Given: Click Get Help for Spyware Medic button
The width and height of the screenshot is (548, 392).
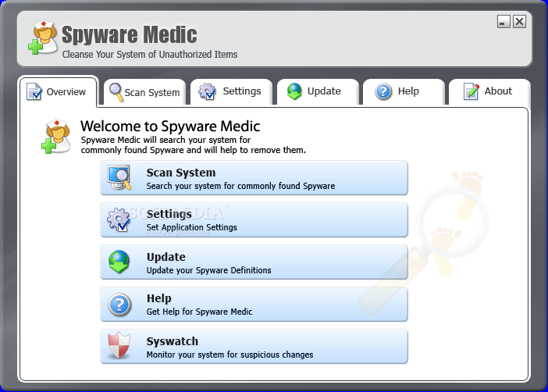Looking at the screenshot, I should coord(254,305).
